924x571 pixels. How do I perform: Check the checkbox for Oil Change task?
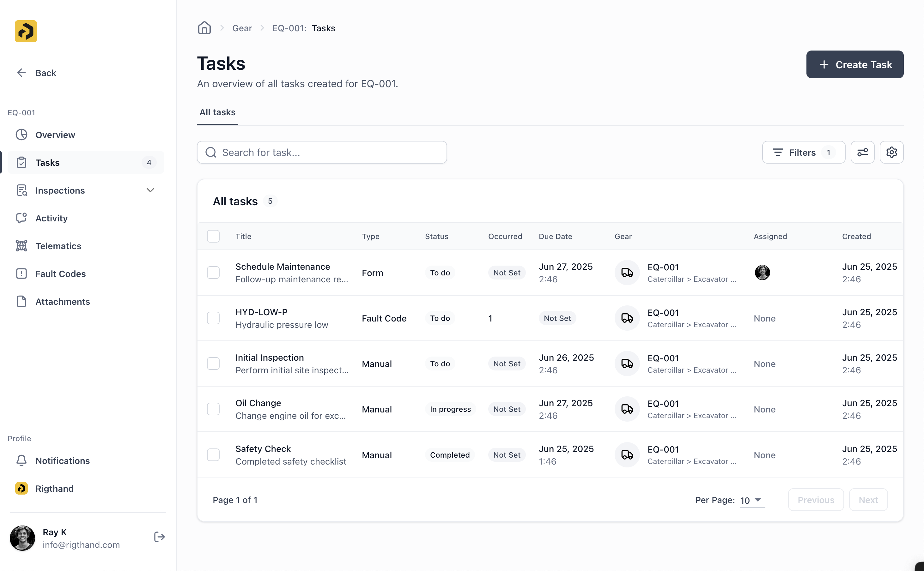point(213,409)
